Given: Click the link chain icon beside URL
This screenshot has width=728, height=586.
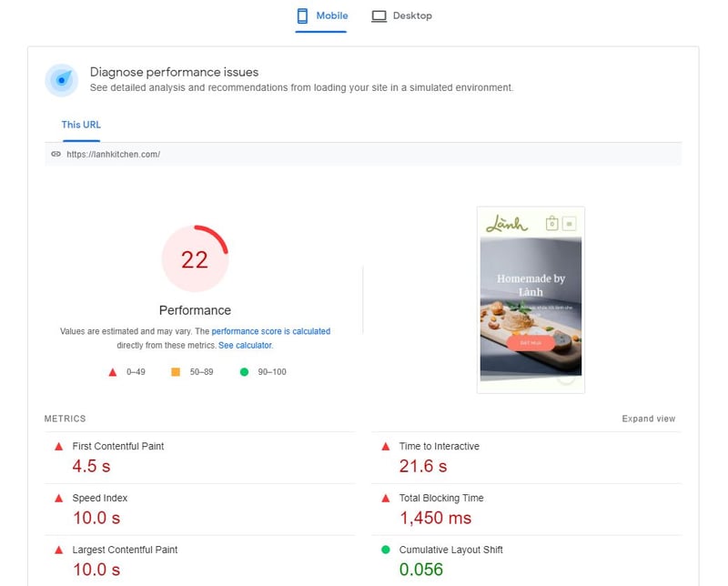Looking at the screenshot, I should tap(56, 155).
